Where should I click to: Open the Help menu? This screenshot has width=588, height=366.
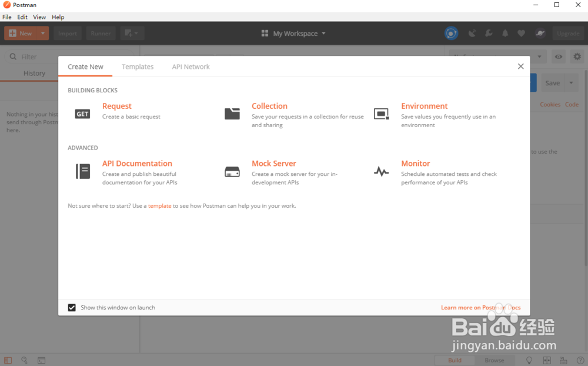tap(58, 17)
